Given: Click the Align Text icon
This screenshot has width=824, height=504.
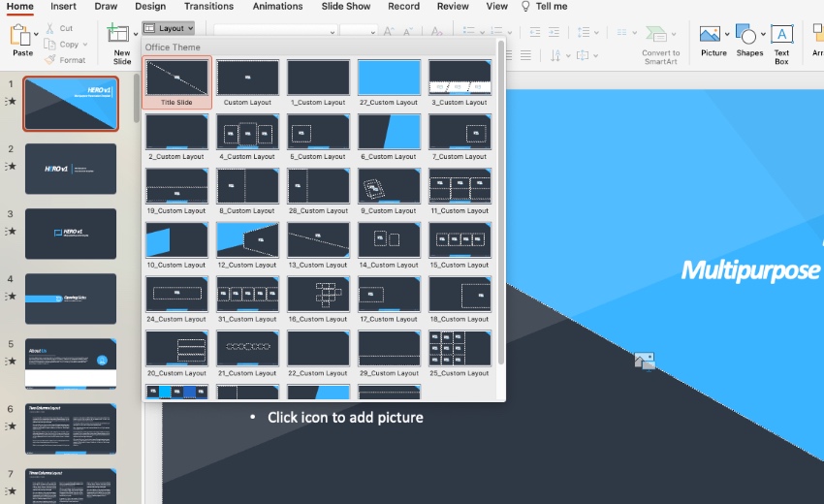Looking at the screenshot, I should click(583, 55).
